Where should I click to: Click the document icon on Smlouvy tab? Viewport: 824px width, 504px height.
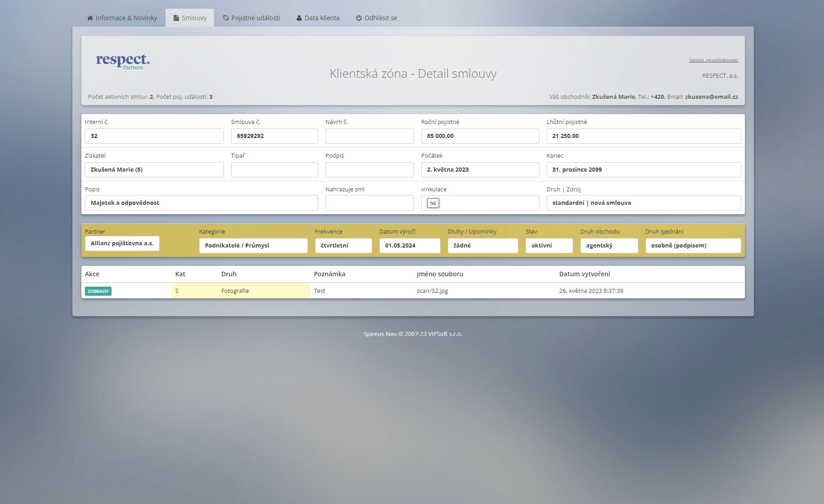[x=176, y=18]
